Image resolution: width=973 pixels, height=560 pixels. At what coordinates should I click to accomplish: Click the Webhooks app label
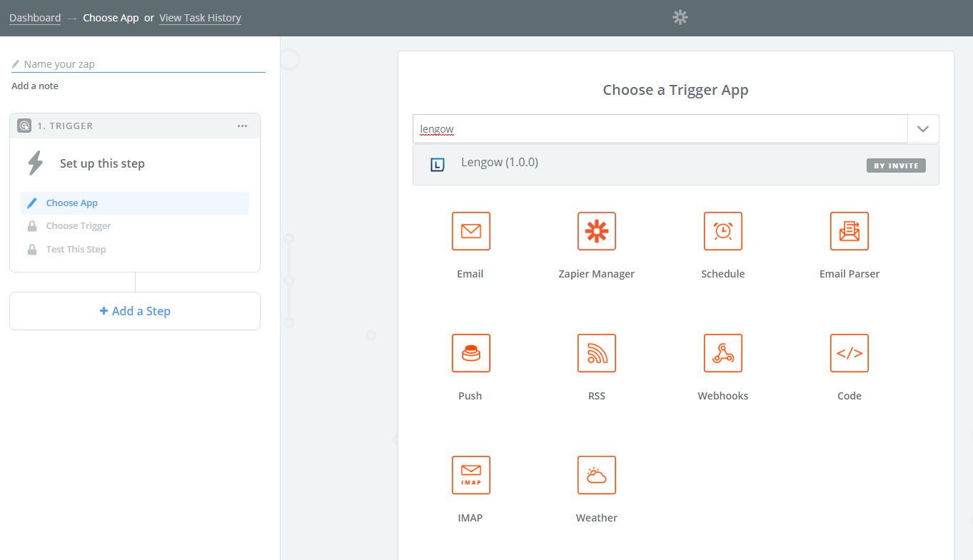pos(723,396)
